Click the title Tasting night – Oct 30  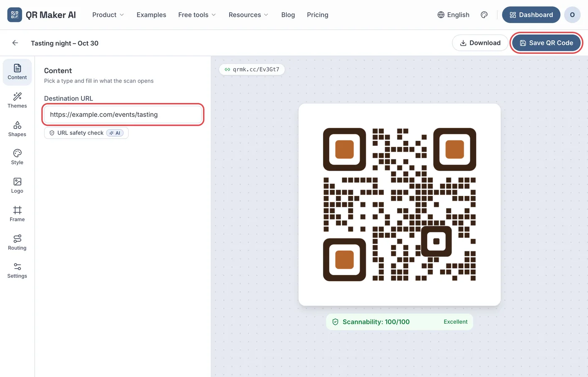pyautogui.click(x=65, y=43)
